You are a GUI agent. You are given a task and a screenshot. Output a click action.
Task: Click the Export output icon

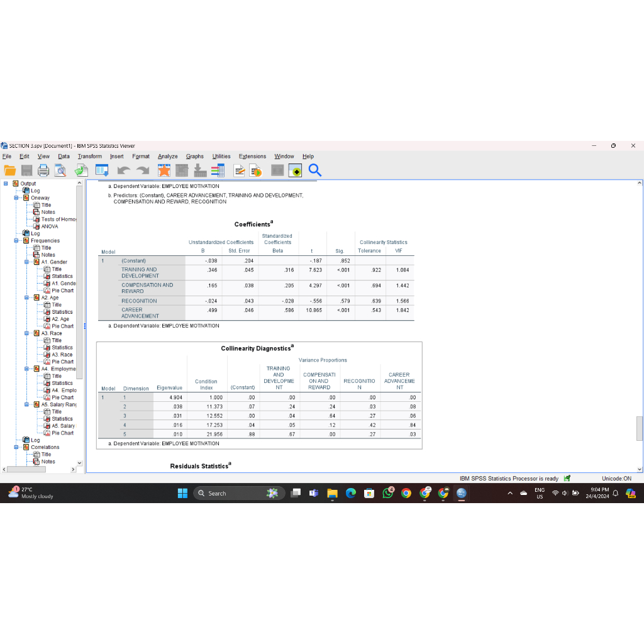[x=81, y=170]
